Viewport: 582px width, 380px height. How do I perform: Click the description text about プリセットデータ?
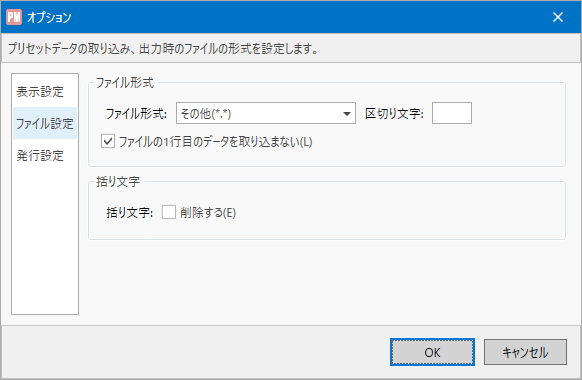point(163,49)
